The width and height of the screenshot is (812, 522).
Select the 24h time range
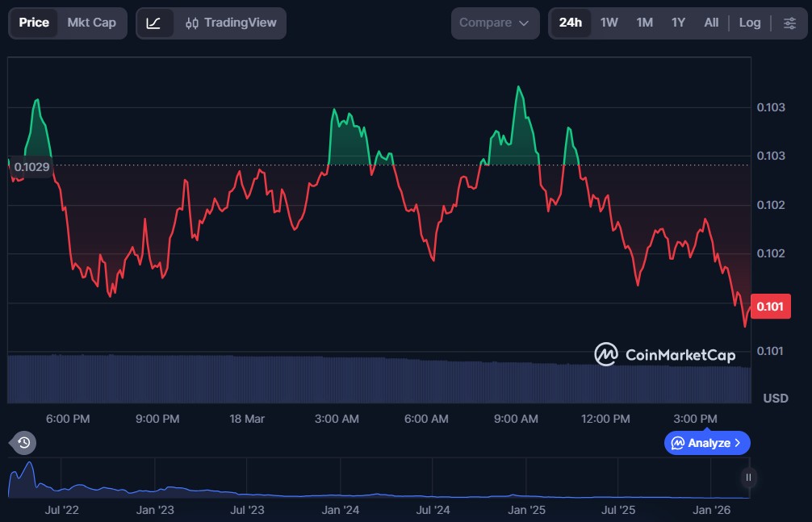pos(571,23)
